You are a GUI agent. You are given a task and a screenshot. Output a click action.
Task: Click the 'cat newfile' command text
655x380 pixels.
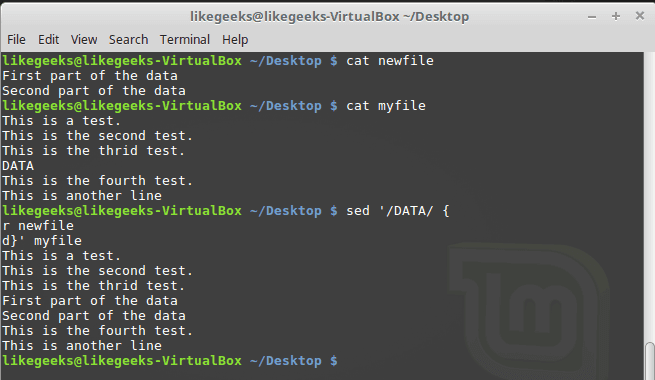[x=390, y=61]
